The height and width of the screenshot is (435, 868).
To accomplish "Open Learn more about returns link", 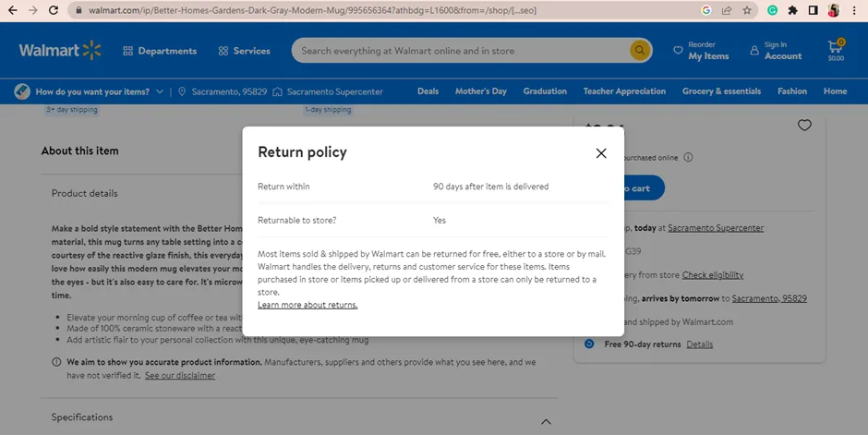I will 307,305.
